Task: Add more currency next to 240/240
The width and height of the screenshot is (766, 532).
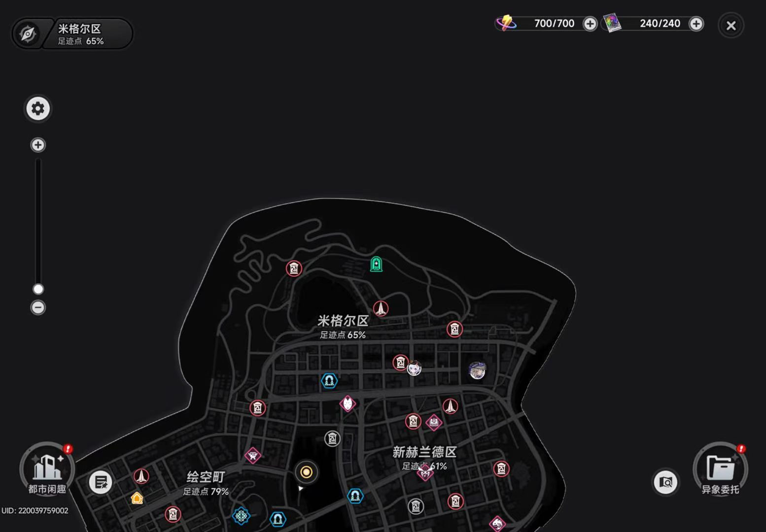Action: [x=696, y=24]
